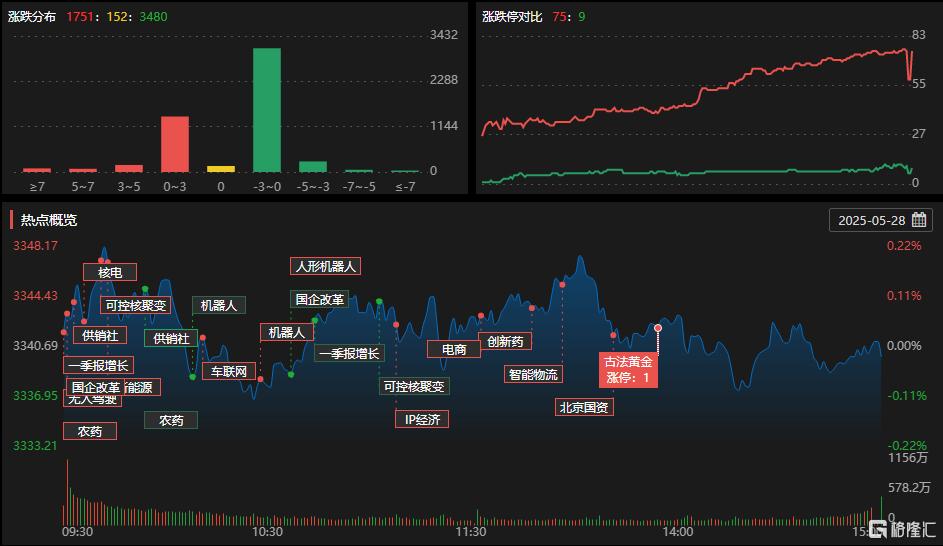943x546 pixels.
Task: Click the 涨跌分布 heading
Action: pos(32,17)
